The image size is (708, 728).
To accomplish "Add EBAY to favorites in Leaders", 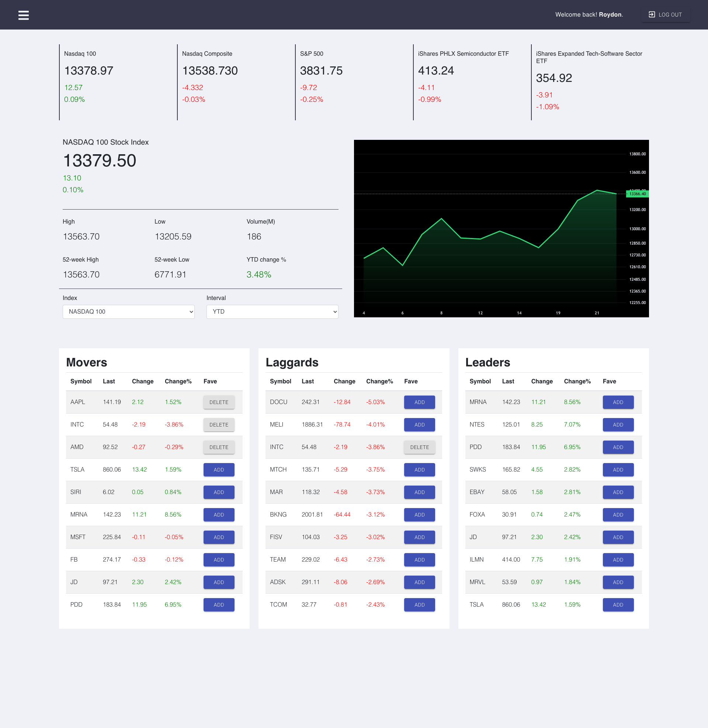I will tap(618, 492).
